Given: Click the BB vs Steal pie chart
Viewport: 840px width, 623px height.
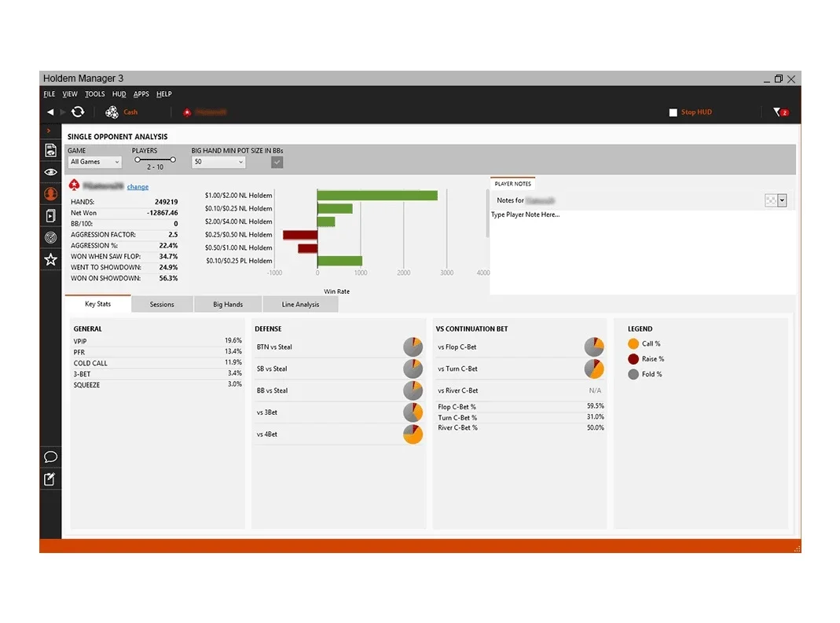Looking at the screenshot, I should 413,390.
